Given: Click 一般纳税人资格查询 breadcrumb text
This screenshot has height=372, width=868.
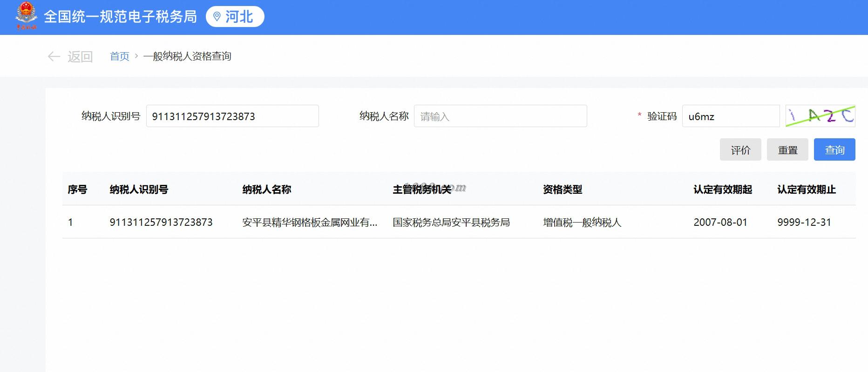Looking at the screenshot, I should coord(187,56).
